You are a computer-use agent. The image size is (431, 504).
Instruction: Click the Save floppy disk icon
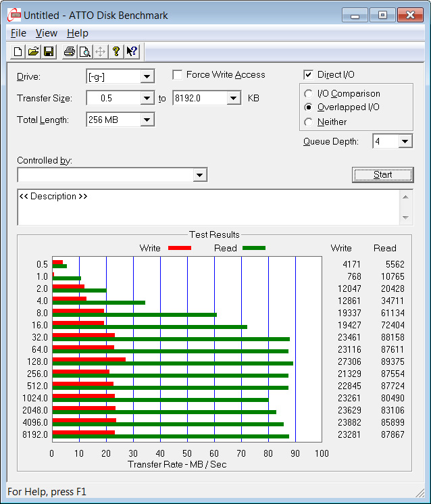(49, 51)
